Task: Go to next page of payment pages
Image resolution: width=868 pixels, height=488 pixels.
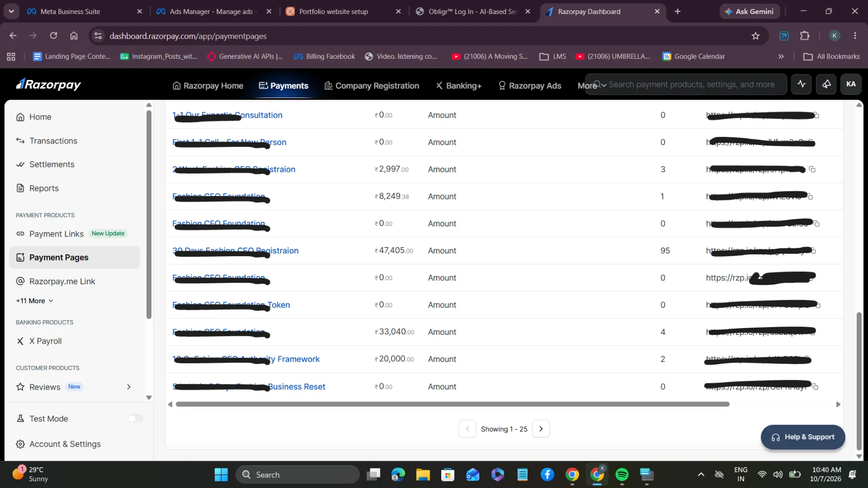Action: click(541, 429)
